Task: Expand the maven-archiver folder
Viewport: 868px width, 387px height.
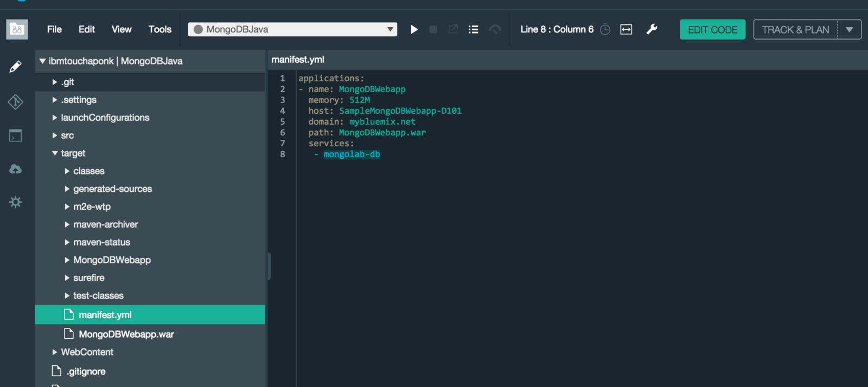Action: pos(67,224)
